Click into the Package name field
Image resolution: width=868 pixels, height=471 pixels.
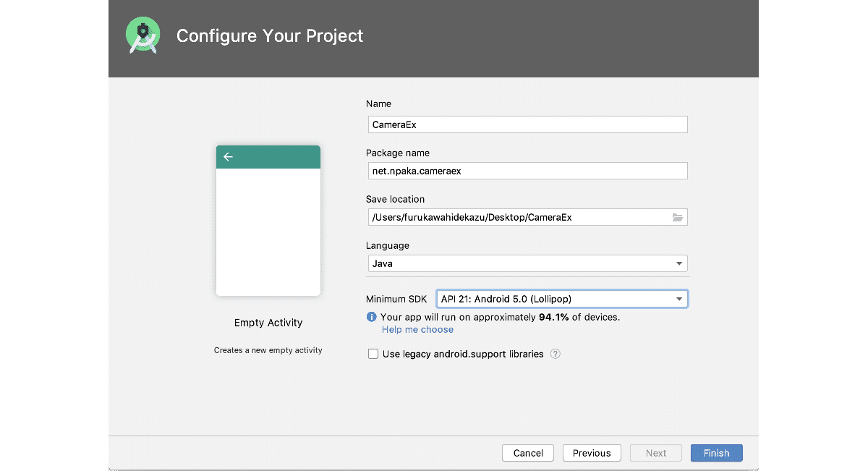(x=527, y=171)
